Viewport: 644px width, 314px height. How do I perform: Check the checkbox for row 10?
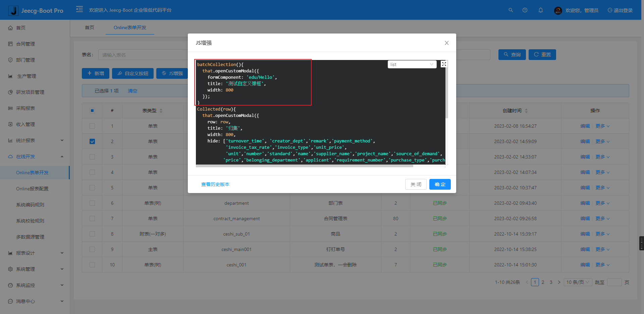[x=92, y=265]
